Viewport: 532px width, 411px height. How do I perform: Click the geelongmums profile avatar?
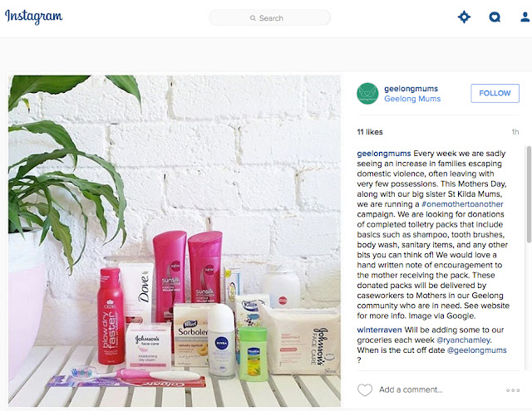367,94
